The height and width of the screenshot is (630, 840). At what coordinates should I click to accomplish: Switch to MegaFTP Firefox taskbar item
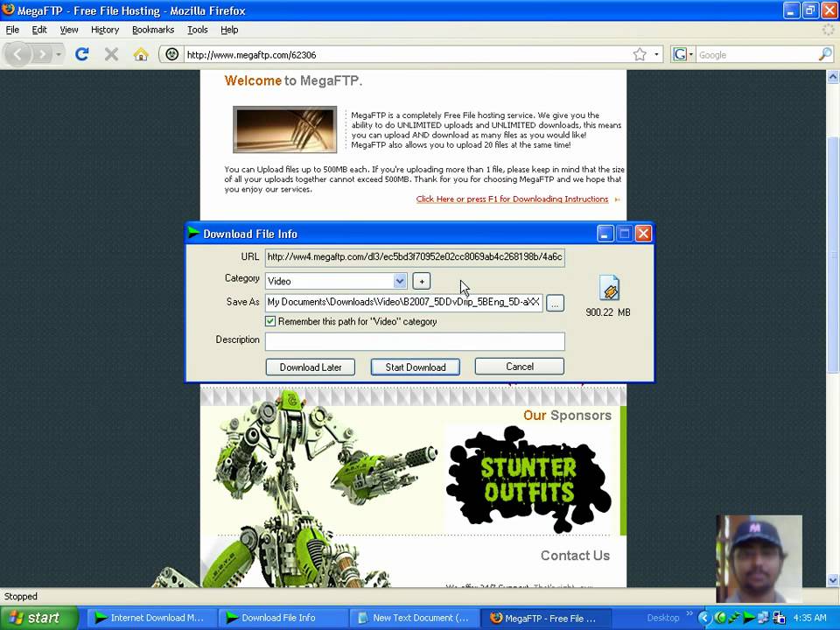click(x=543, y=618)
